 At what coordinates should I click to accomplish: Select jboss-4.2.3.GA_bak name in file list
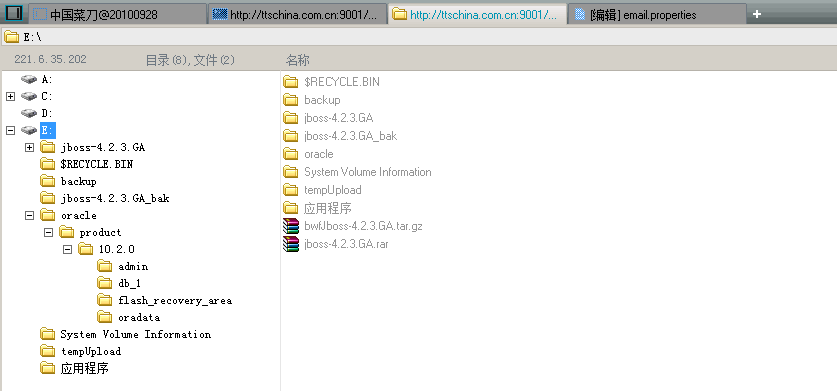point(351,136)
